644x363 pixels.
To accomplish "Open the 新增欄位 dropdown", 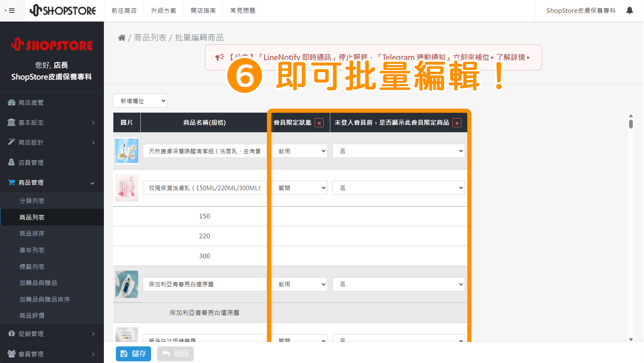I will 140,101.
